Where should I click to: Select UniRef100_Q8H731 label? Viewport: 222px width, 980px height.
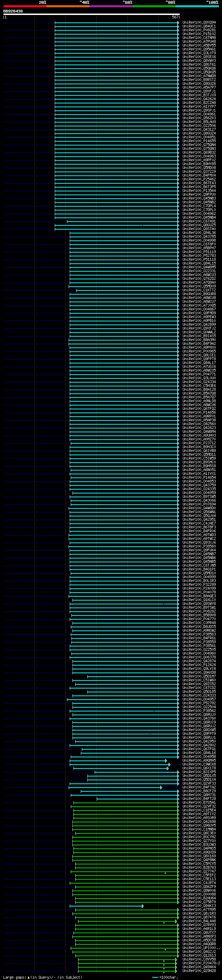(x=199, y=795)
